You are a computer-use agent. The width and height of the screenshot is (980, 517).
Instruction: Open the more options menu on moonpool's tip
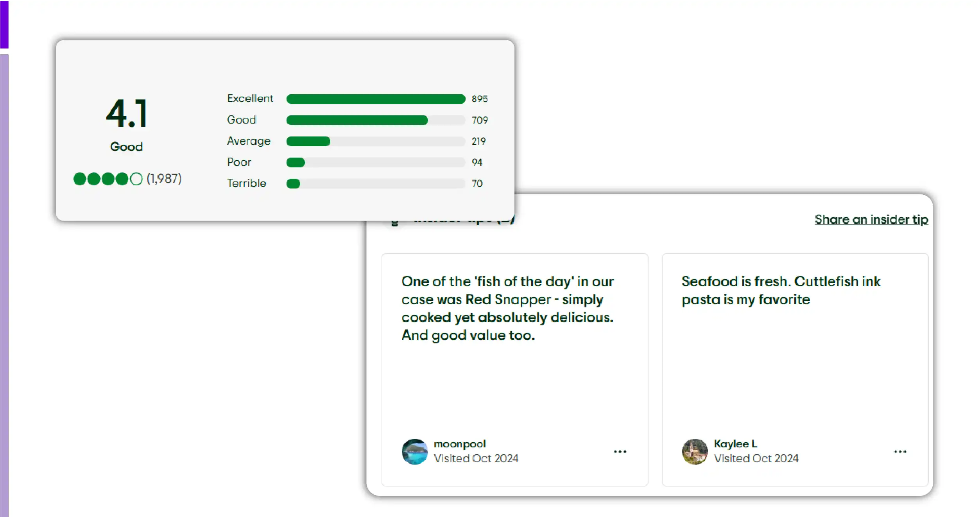620,452
